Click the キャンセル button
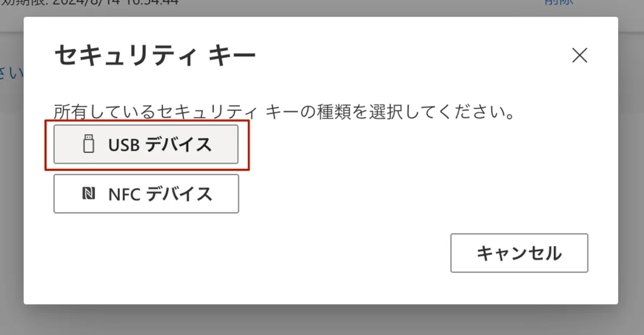Viewport: 644px width, 335px height. (519, 253)
